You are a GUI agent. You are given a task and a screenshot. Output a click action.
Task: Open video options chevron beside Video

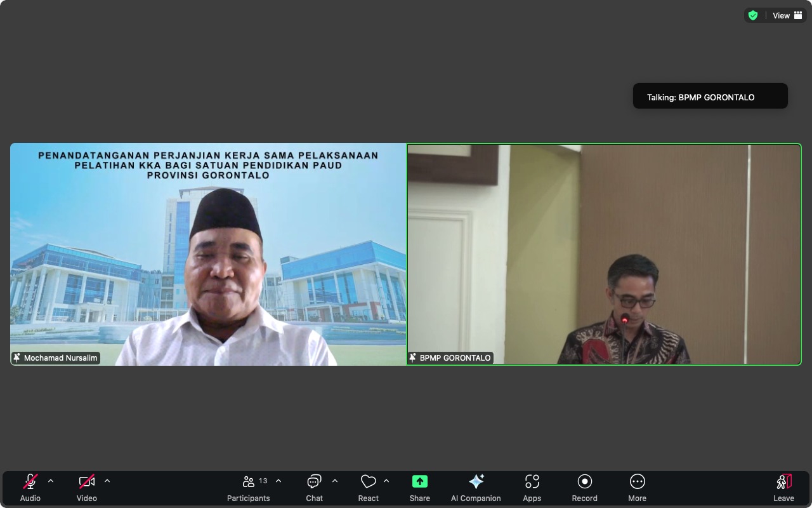coord(107,481)
